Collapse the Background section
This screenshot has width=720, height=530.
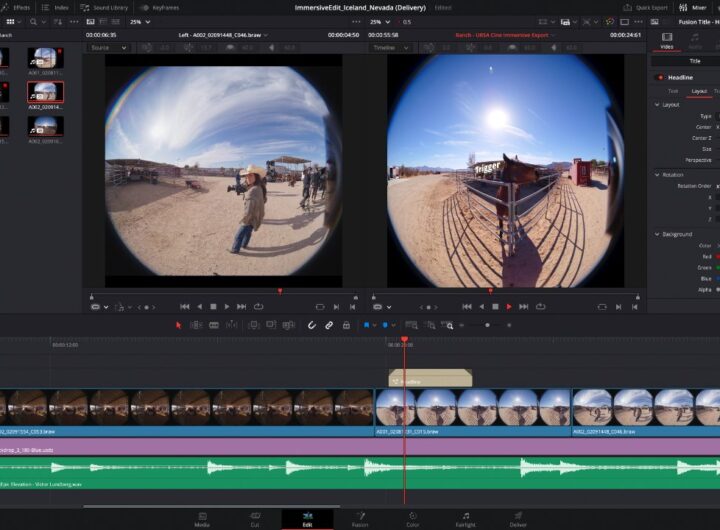[x=657, y=234]
